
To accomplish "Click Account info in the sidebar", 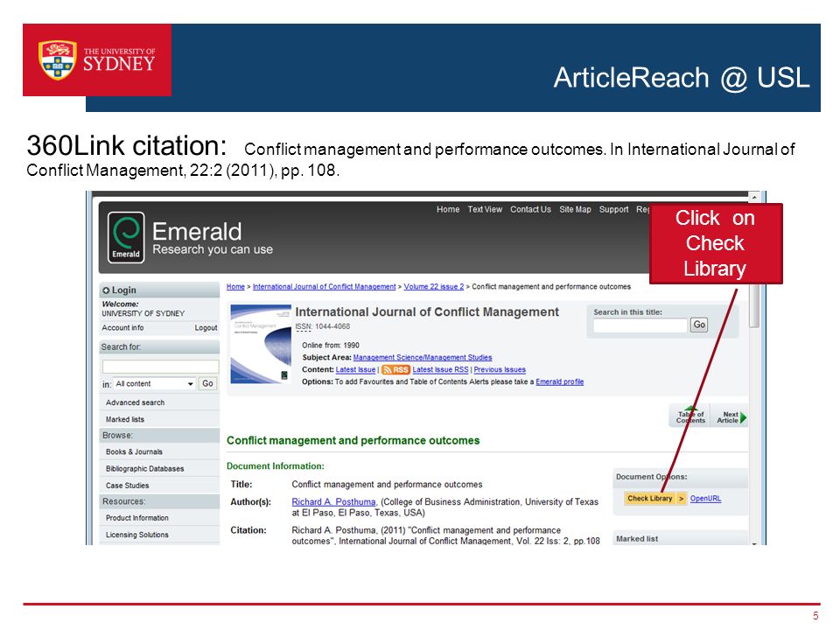I will pos(122,327).
